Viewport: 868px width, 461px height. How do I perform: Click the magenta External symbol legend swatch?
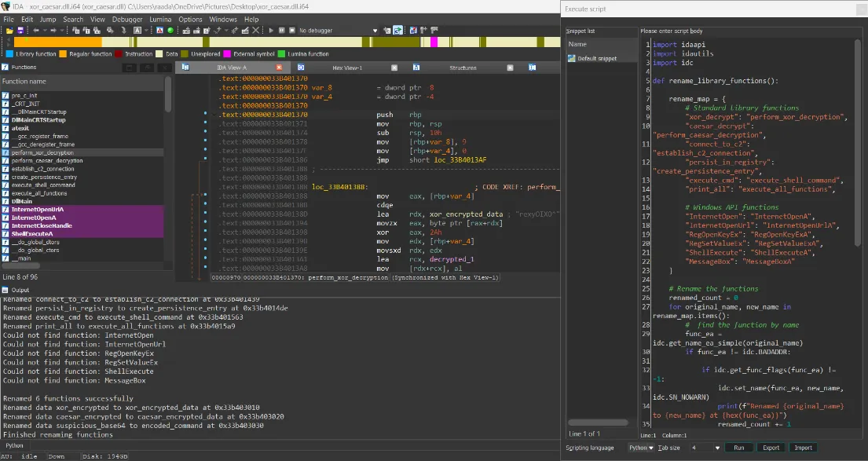227,53
